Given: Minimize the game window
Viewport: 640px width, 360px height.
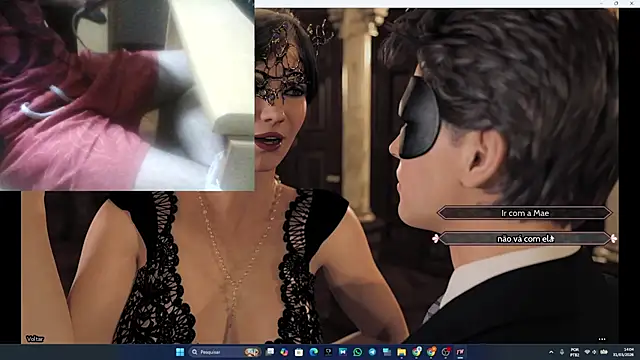Looking at the screenshot, I should tap(602, 3).
